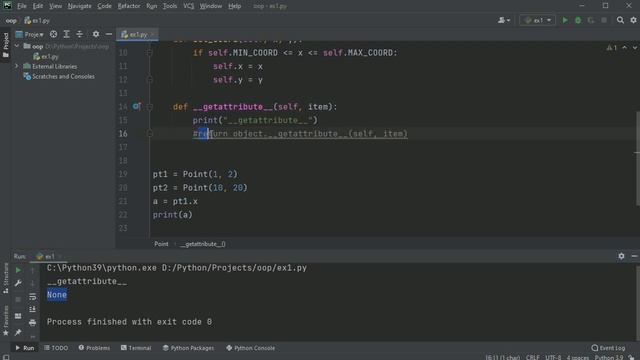This screenshot has width=640, height=360.
Task: Open the Run menu
Action: point(151,6)
